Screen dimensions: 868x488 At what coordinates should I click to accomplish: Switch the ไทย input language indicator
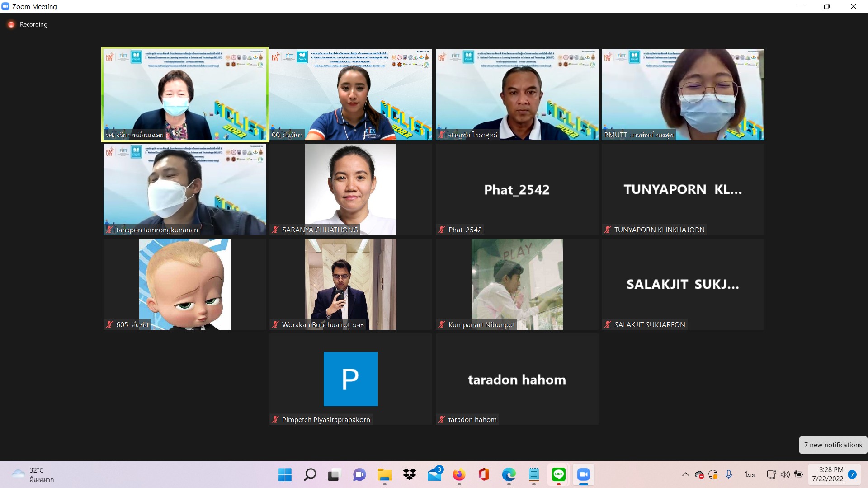pyautogui.click(x=750, y=474)
